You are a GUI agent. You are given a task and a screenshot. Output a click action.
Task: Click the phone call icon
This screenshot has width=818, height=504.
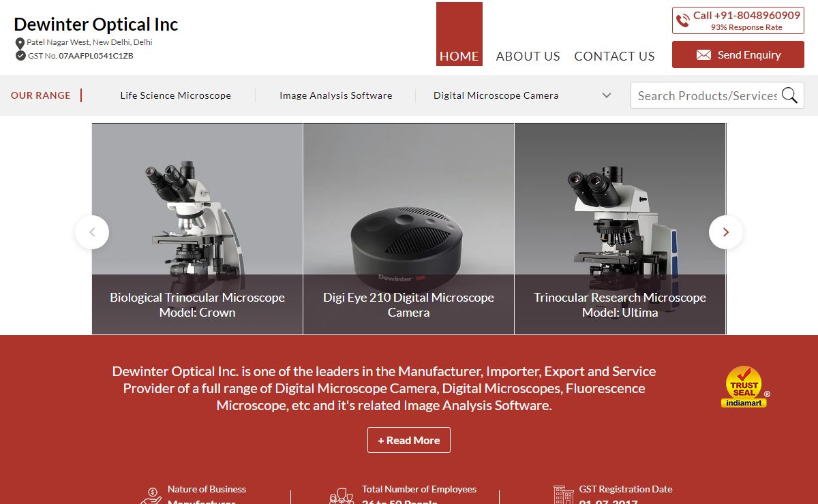click(x=682, y=20)
